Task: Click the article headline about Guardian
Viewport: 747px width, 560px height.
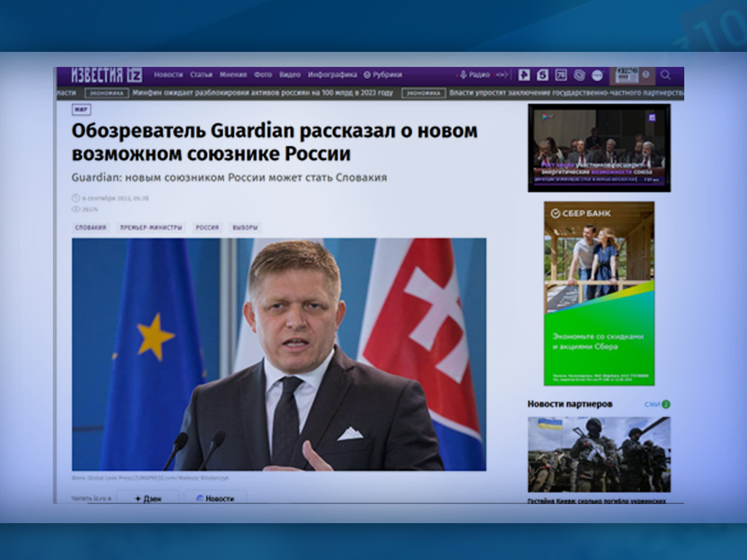Action: pyautogui.click(x=275, y=142)
